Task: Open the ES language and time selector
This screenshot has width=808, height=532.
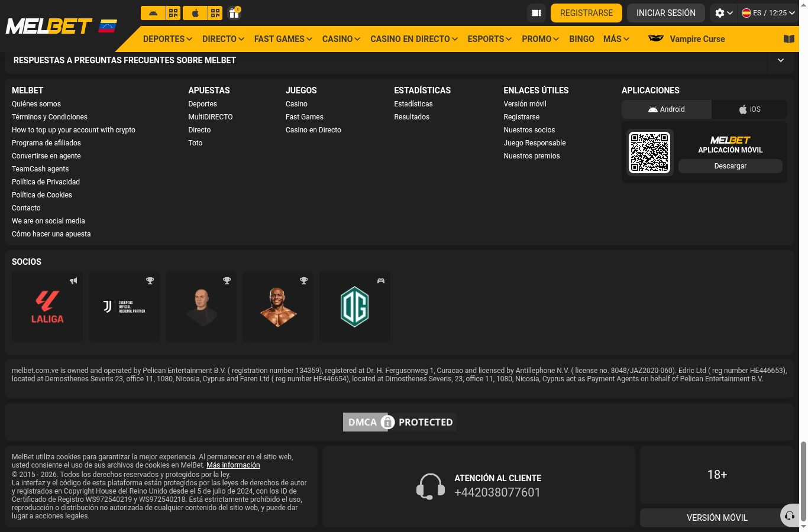Action: (768, 13)
